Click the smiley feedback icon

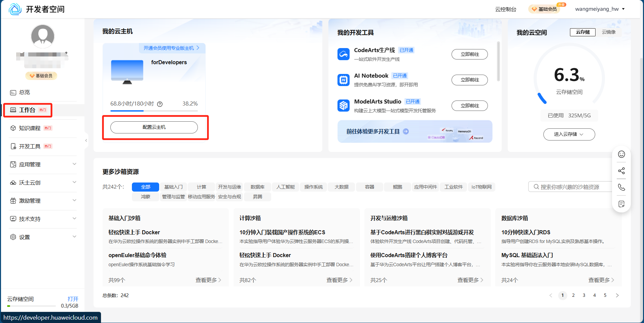point(621,154)
